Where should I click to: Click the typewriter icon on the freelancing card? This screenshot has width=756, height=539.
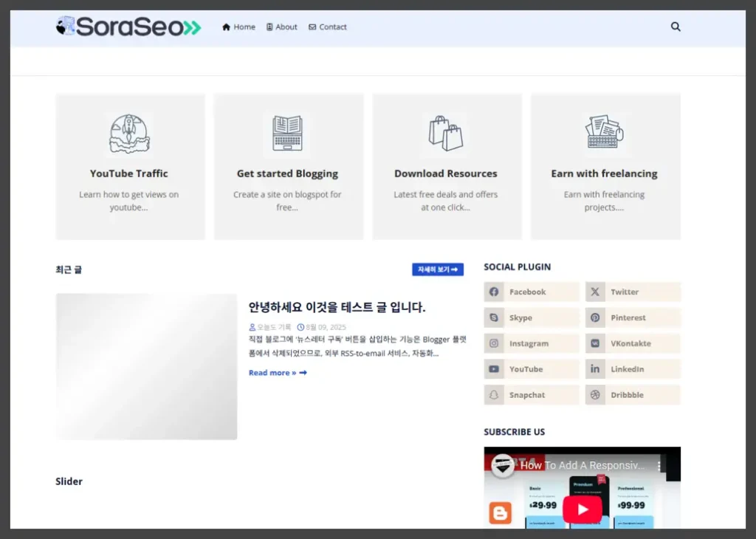pos(604,131)
